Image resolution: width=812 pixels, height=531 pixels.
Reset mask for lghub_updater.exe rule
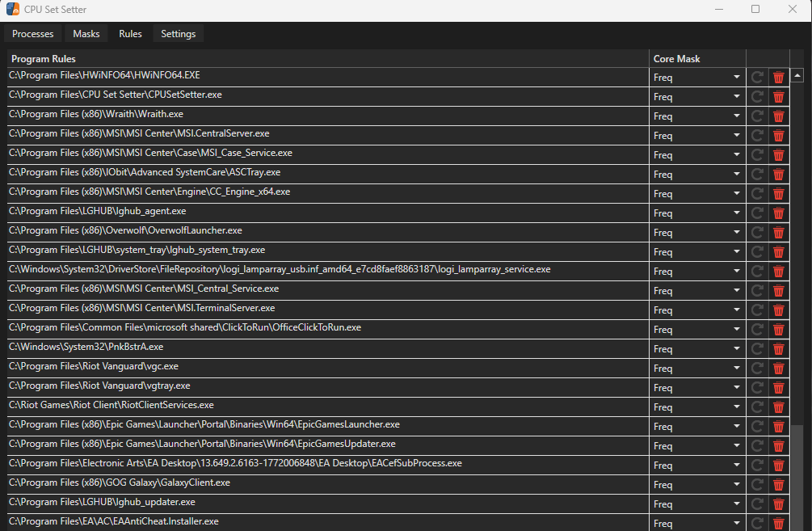[x=757, y=504]
